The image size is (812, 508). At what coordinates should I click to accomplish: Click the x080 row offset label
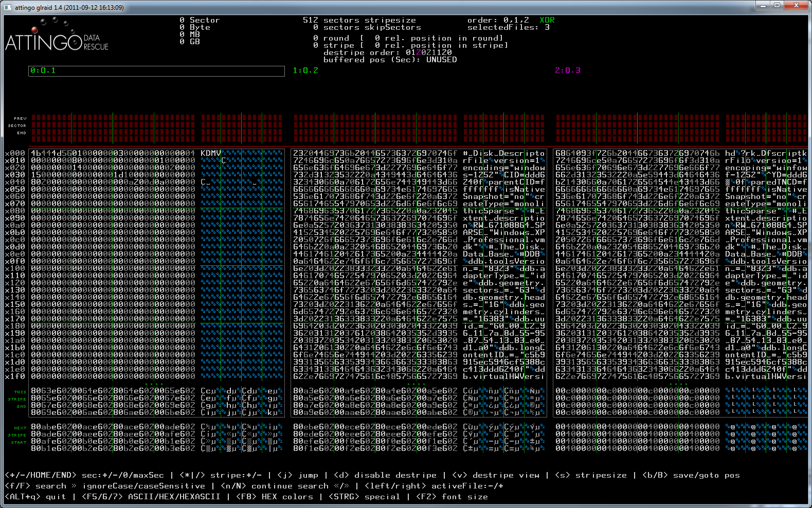(x=15, y=211)
